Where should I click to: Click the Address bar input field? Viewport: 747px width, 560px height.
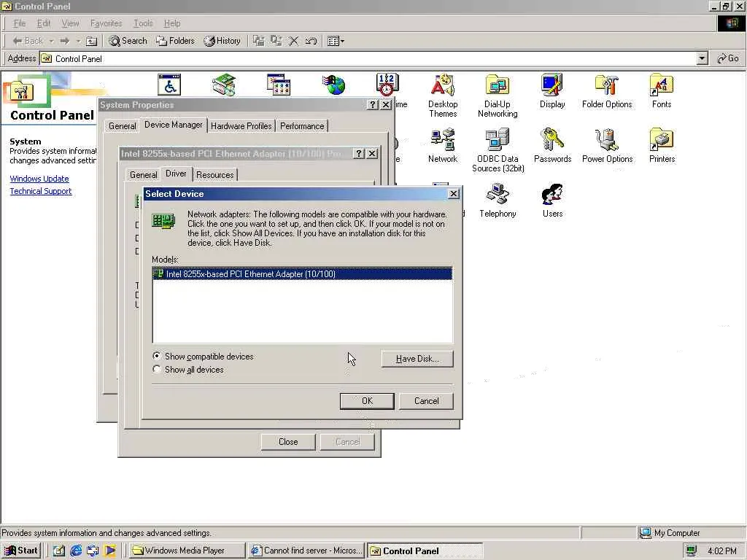pyautogui.click(x=368, y=58)
